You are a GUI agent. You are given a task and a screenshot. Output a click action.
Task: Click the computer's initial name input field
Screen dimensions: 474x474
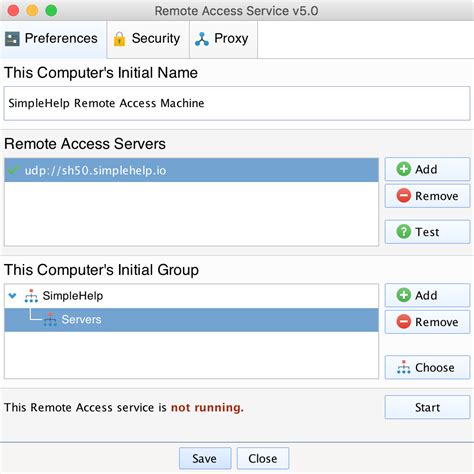(x=237, y=103)
